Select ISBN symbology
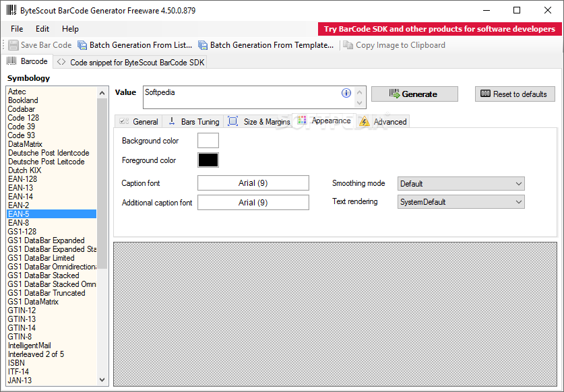 (51, 363)
